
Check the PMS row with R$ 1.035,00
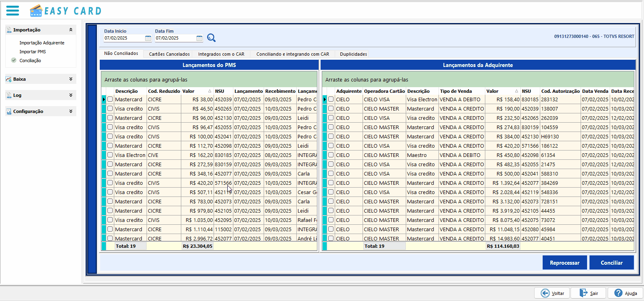[x=110, y=220]
